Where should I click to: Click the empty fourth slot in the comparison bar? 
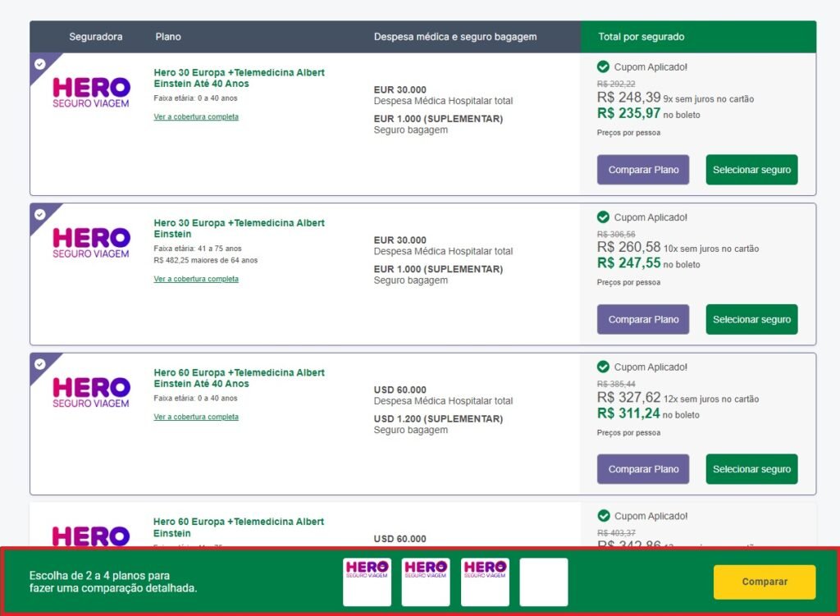click(x=544, y=582)
